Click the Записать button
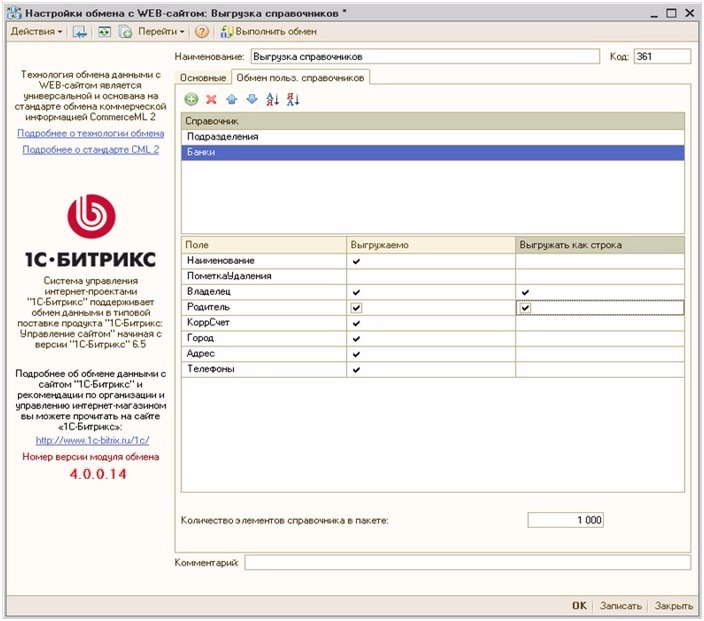This screenshot has height=621, width=704. 620,606
